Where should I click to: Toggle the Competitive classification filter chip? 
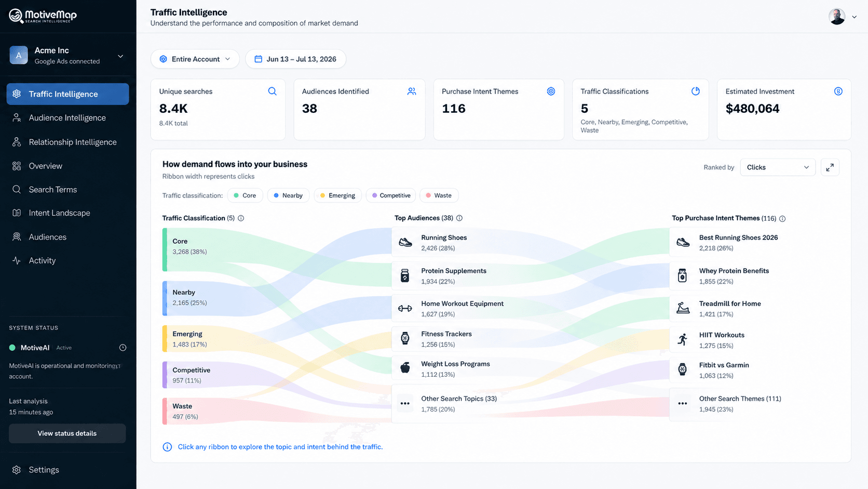(x=391, y=195)
